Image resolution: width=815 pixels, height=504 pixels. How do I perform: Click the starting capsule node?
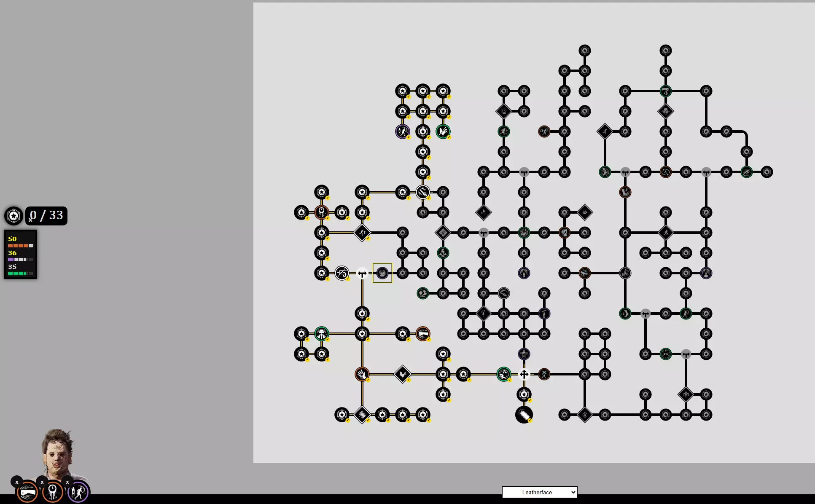click(524, 415)
